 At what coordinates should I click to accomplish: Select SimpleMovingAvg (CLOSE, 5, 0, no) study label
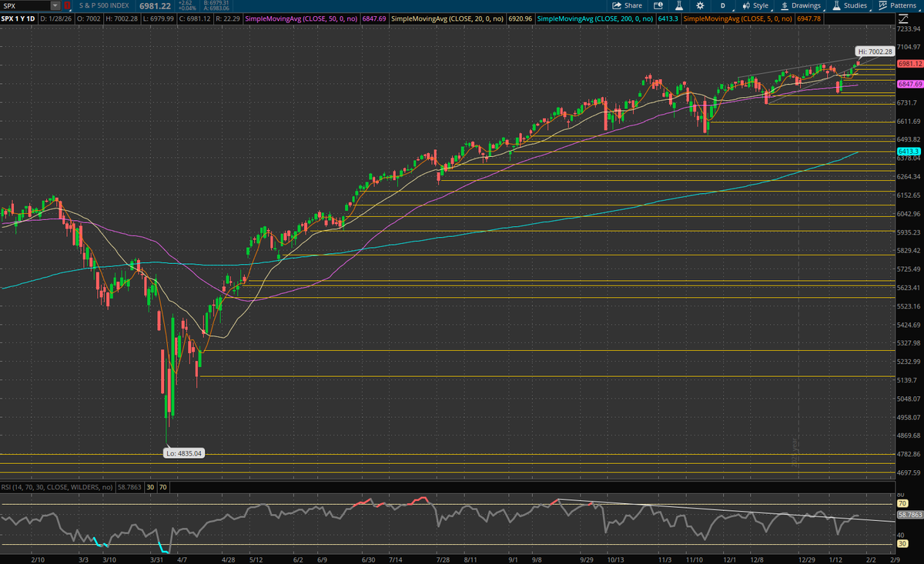(738, 18)
